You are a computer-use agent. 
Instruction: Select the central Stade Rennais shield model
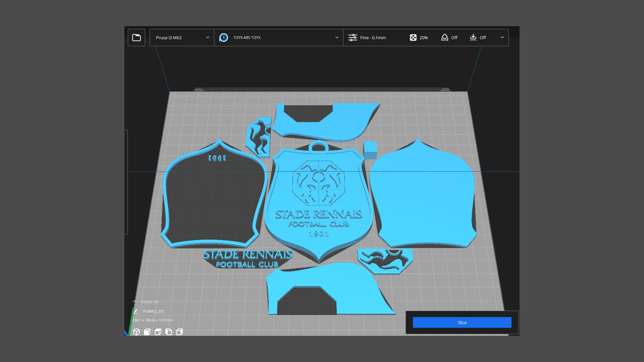click(x=318, y=201)
